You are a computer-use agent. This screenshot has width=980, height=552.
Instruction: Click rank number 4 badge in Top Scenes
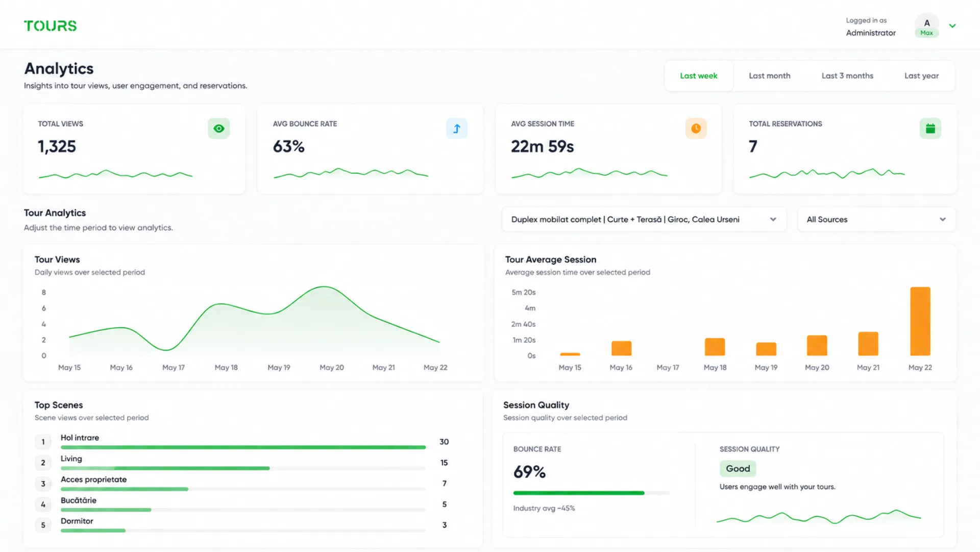[x=43, y=505]
